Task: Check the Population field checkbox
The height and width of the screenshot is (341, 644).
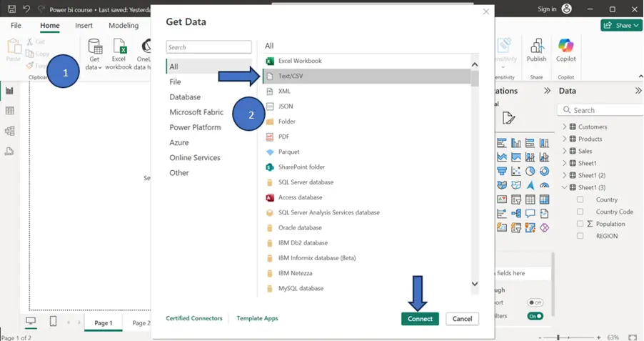Action: pos(580,224)
